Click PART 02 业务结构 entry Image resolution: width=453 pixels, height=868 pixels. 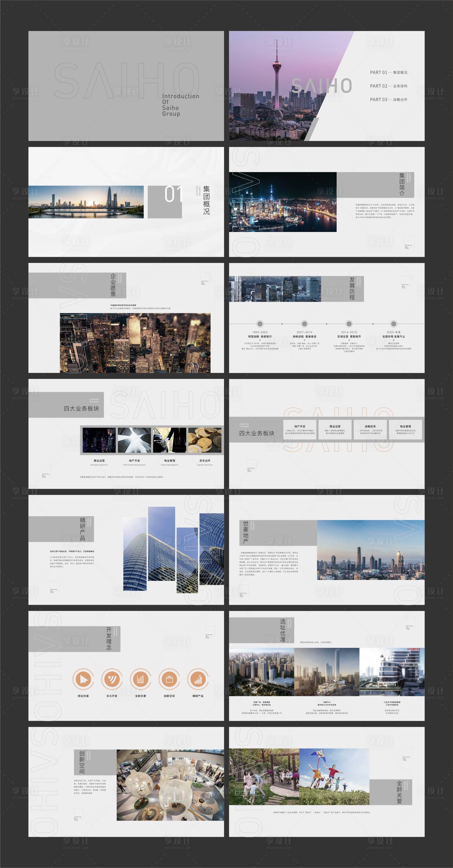389,86
